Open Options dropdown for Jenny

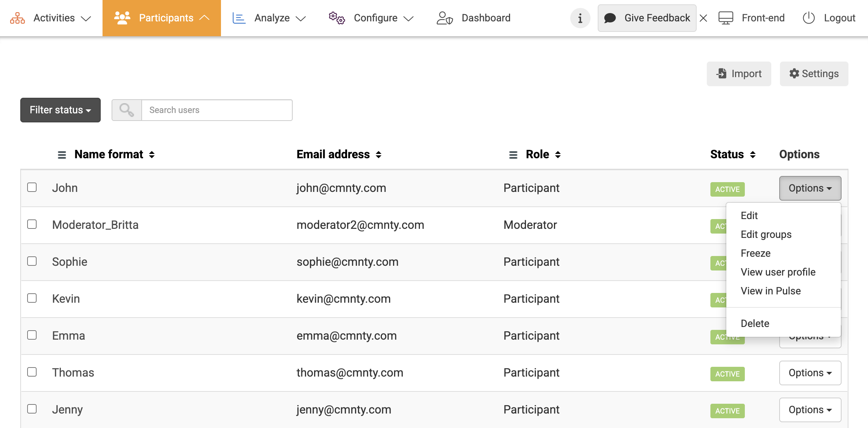coord(810,410)
